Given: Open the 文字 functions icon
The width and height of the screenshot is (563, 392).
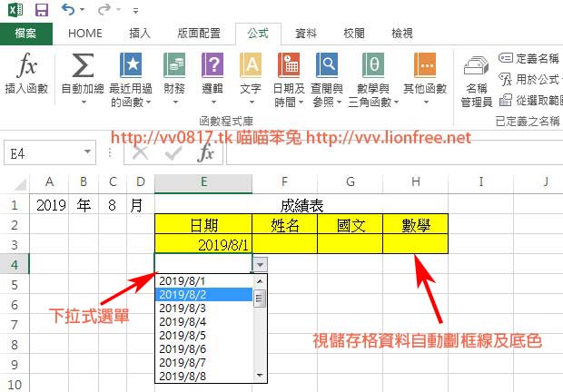Looking at the screenshot, I should click(x=251, y=65).
